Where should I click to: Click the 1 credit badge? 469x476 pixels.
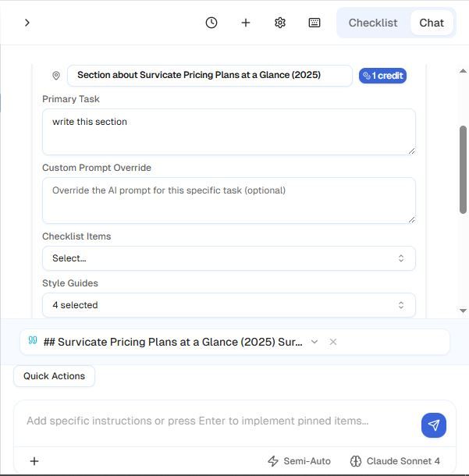tap(382, 76)
